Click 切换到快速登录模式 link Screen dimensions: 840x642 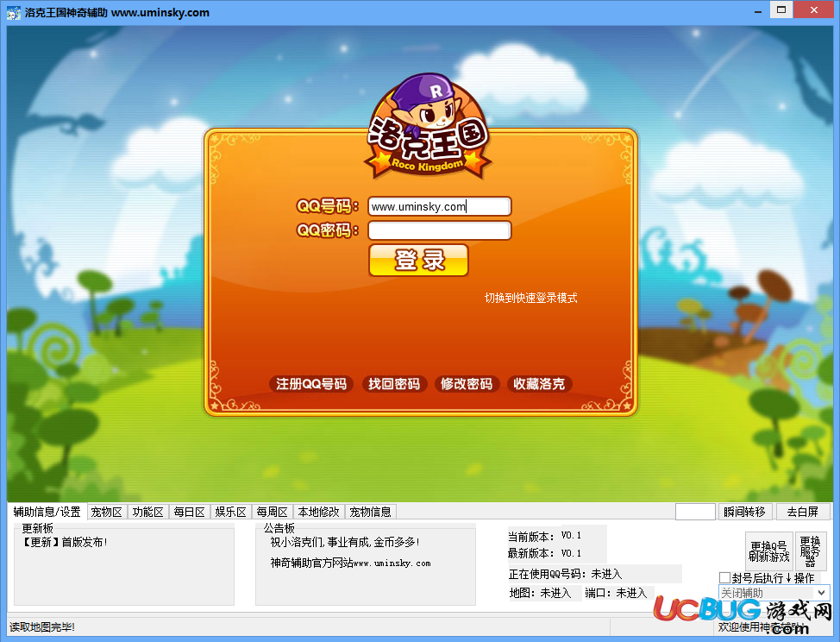tap(531, 298)
